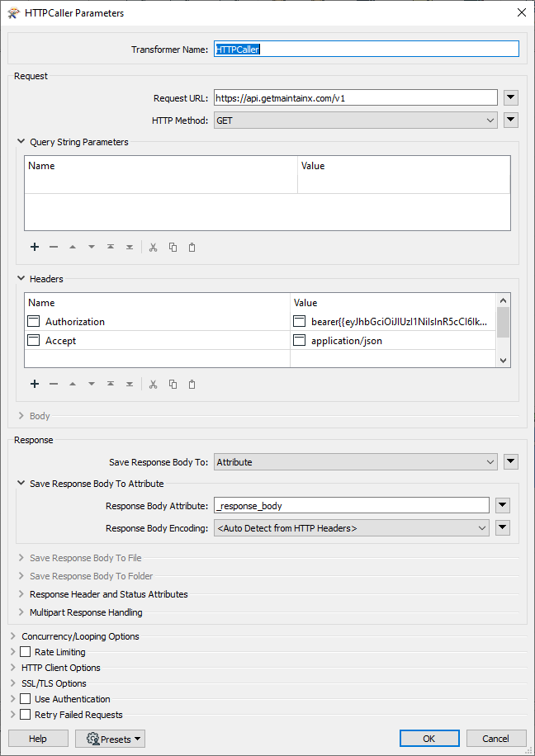Viewport: 535px width, 756px height.
Task: Expand Multipart Response Handling section
Action: click(21, 612)
